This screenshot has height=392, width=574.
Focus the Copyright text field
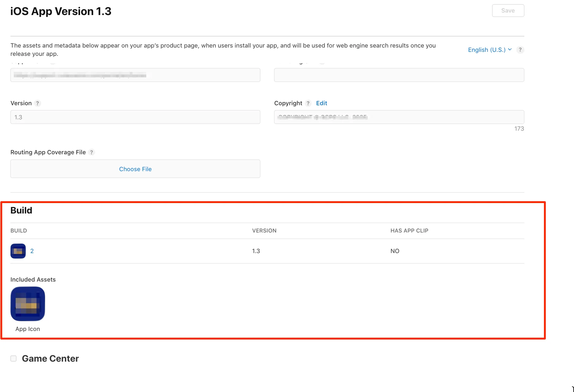pos(399,117)
